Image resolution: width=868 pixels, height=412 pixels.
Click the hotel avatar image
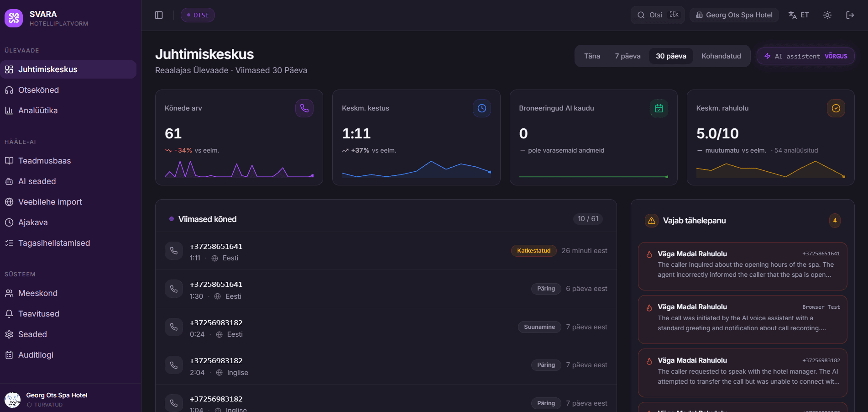[x=13, y=400]
